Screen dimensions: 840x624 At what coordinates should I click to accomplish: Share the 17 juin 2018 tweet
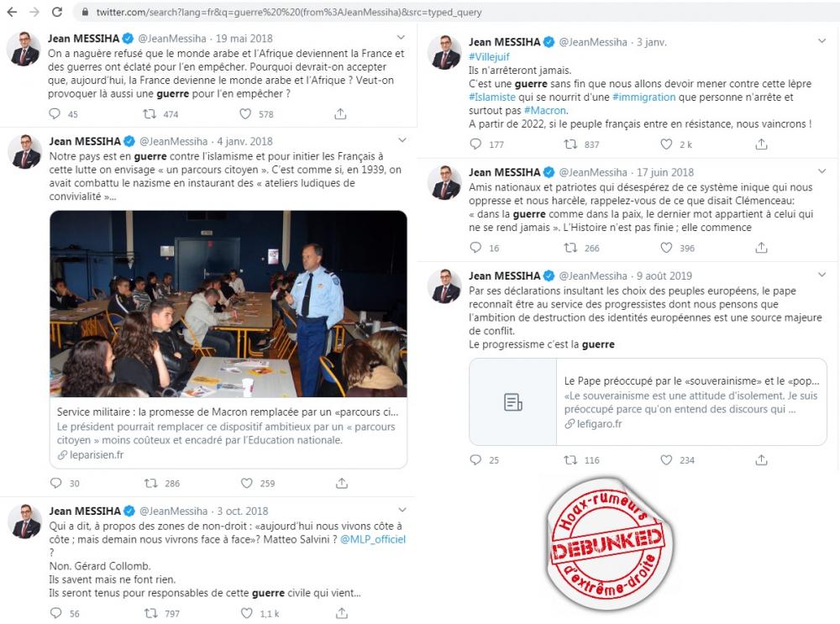[x=761, y=248]
